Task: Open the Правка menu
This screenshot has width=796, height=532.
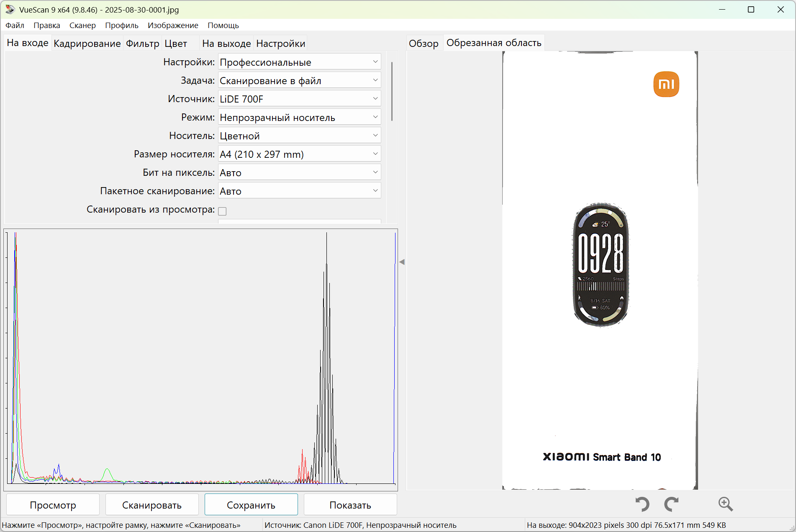Action: [47, 25]
